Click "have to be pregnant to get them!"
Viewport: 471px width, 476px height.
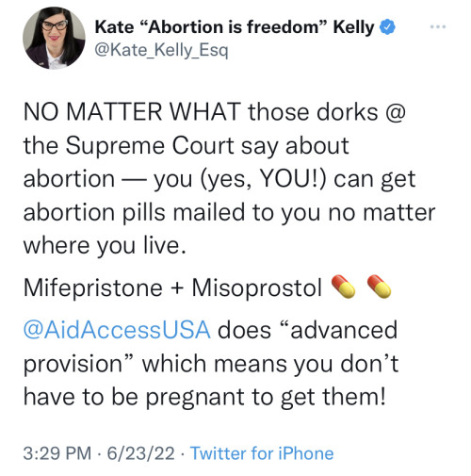[204, 397]
